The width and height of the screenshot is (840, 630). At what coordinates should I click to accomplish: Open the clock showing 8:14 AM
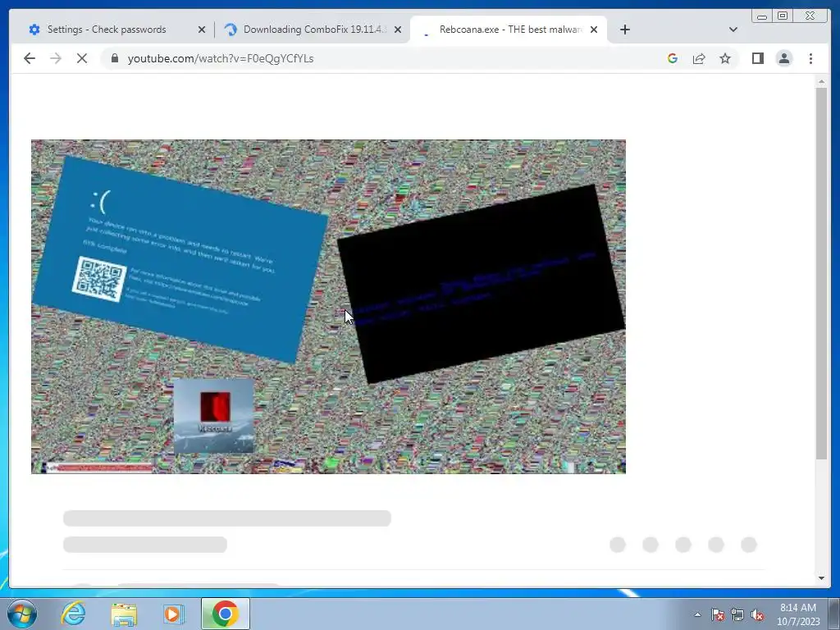pos(798,614)
